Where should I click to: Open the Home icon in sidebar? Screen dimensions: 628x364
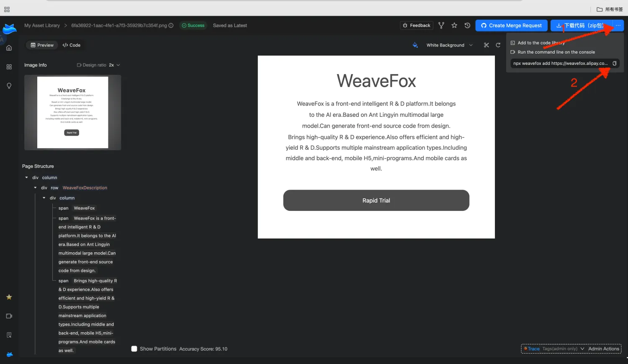click(9, 48)
